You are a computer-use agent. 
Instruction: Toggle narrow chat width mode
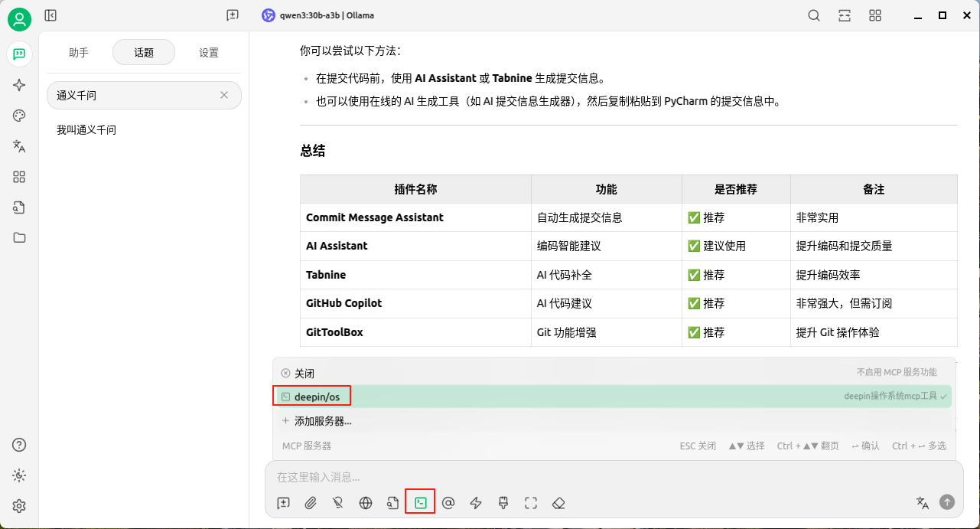coord(845,15)
